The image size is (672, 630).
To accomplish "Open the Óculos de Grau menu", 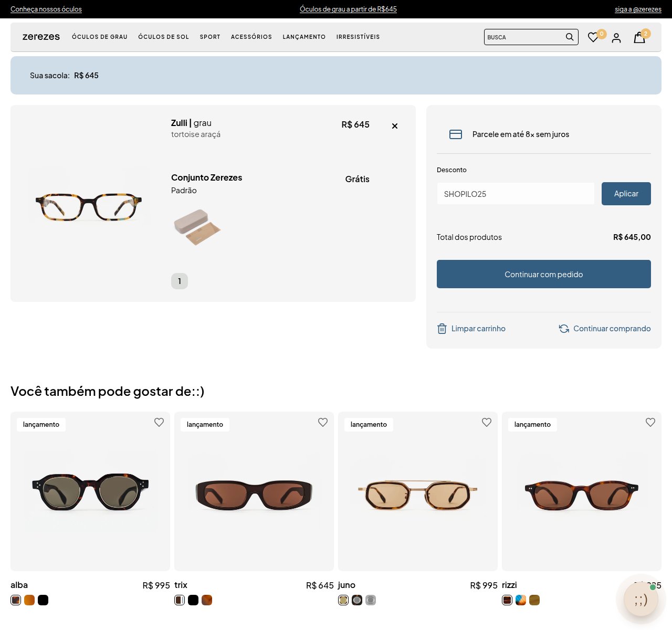I will tap(100, 37).
